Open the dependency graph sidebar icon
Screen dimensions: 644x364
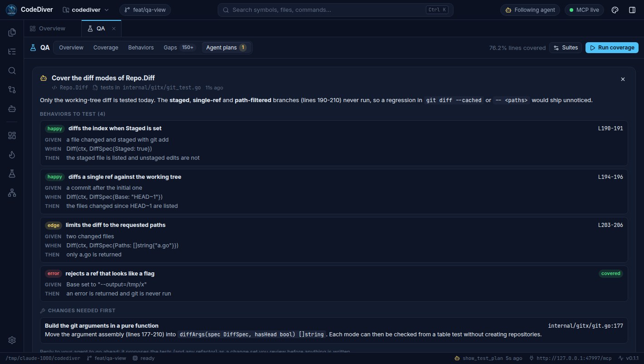[12, 193]
